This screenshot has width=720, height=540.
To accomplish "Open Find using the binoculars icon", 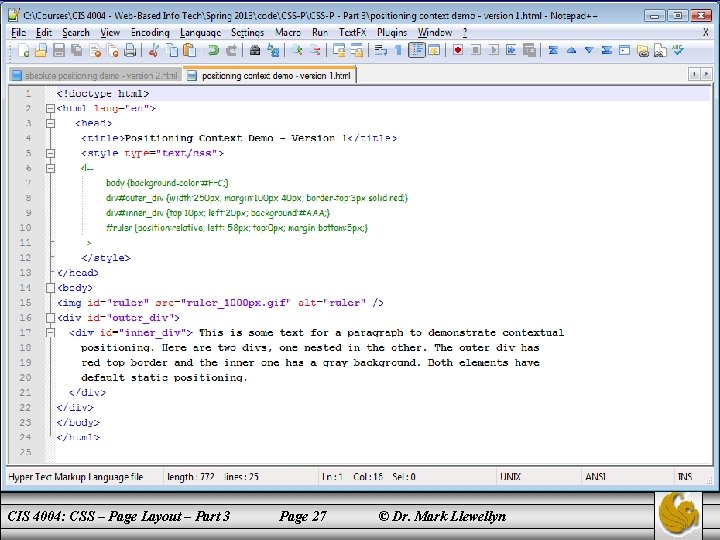I will coord(255,49).
